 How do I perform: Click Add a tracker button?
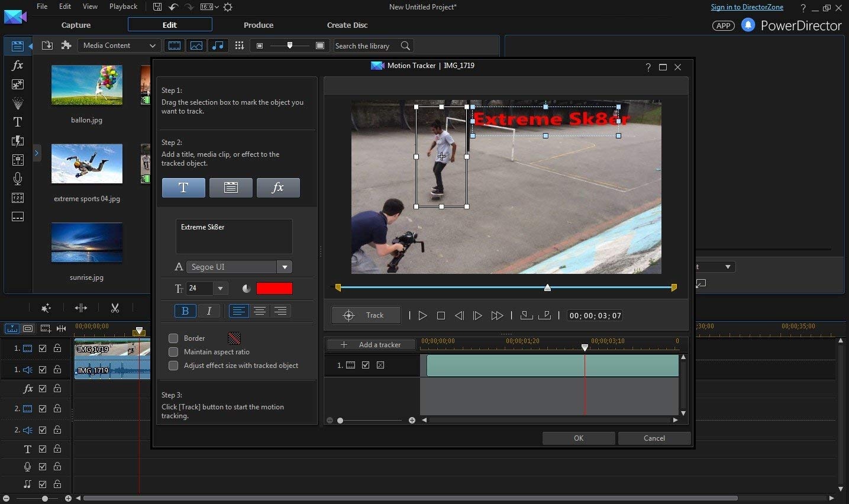372,345
